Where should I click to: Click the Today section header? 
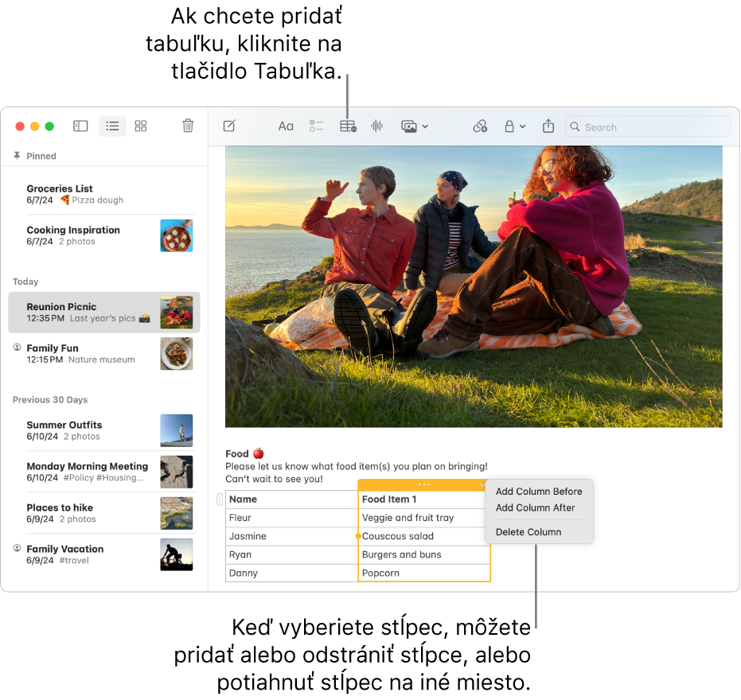click(25, 282)
